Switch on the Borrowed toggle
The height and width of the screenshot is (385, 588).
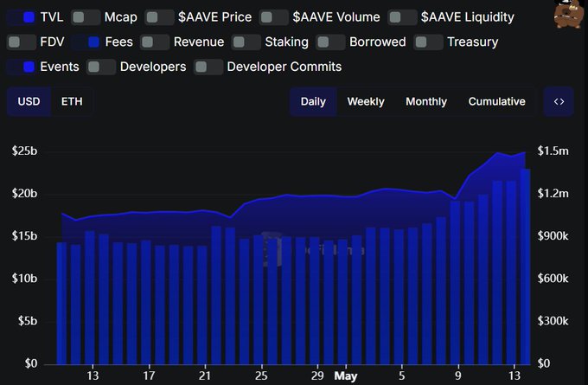coord(330,42)
